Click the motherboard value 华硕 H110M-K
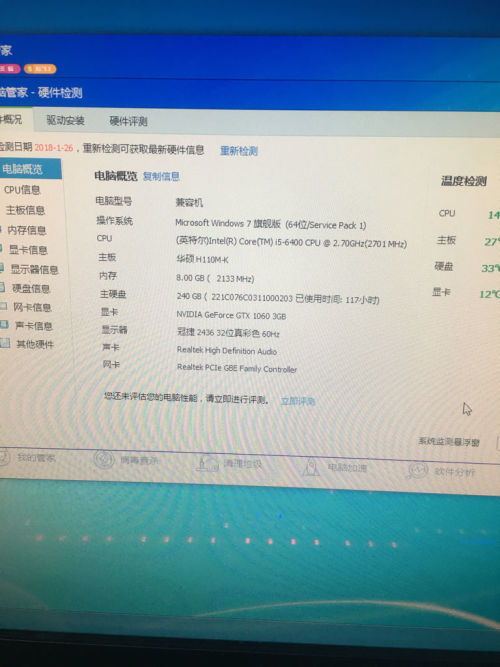 coord(202,259)
